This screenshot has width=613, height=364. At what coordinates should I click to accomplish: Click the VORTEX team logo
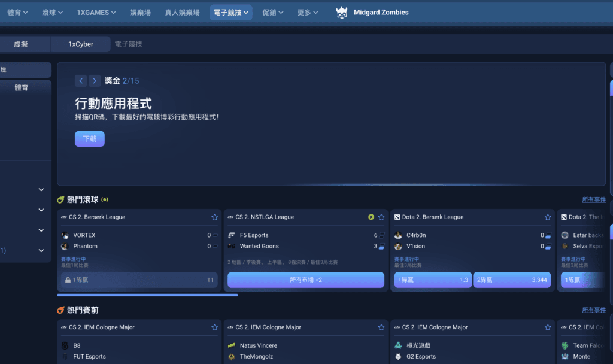tap(65, 235)
